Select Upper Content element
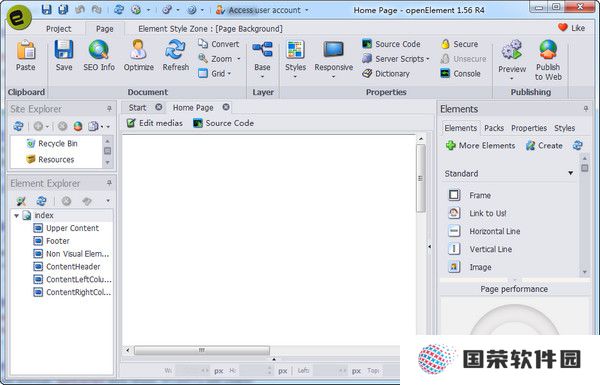 [66, 228]
